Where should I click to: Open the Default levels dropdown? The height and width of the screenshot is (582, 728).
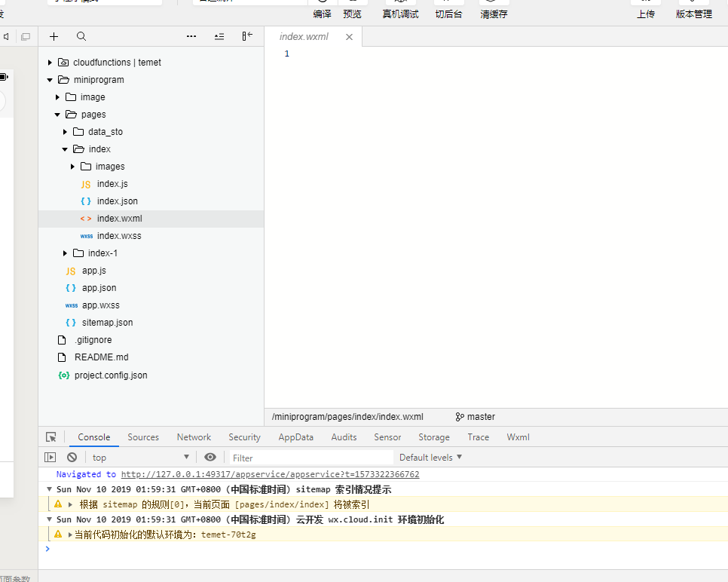point(430,458)
